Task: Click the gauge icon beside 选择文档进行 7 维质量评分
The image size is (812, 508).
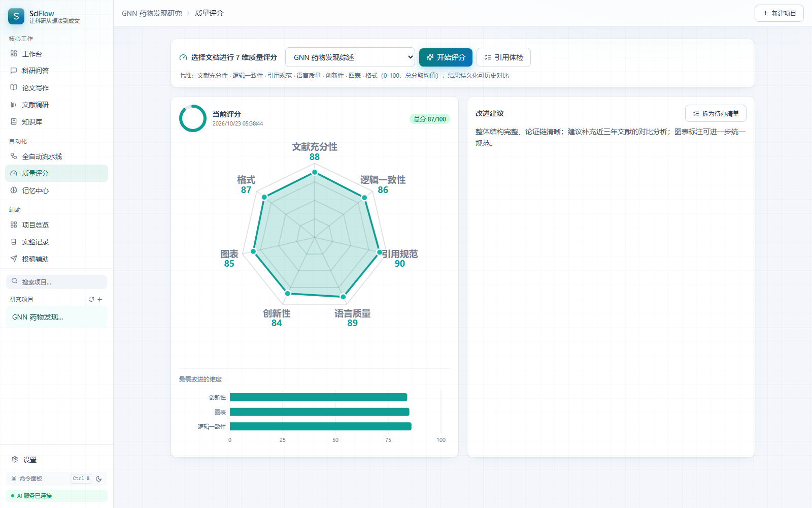Action: 183,57
